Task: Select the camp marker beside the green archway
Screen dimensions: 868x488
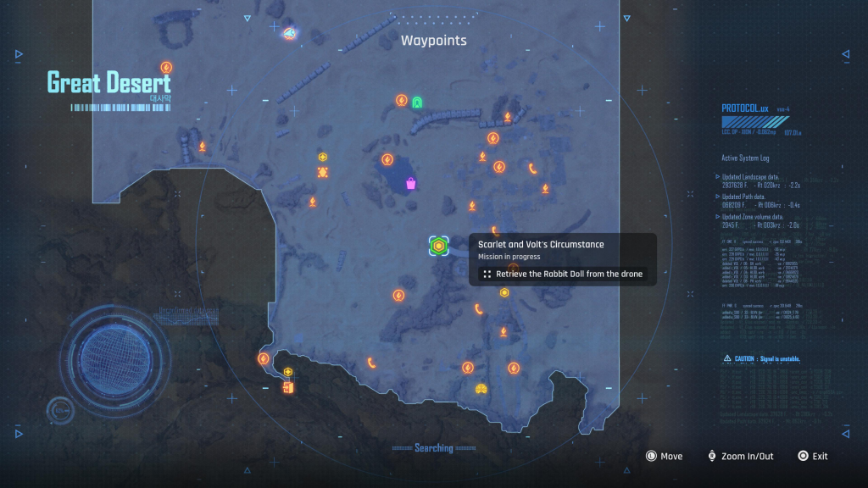Action: [402, 101]
